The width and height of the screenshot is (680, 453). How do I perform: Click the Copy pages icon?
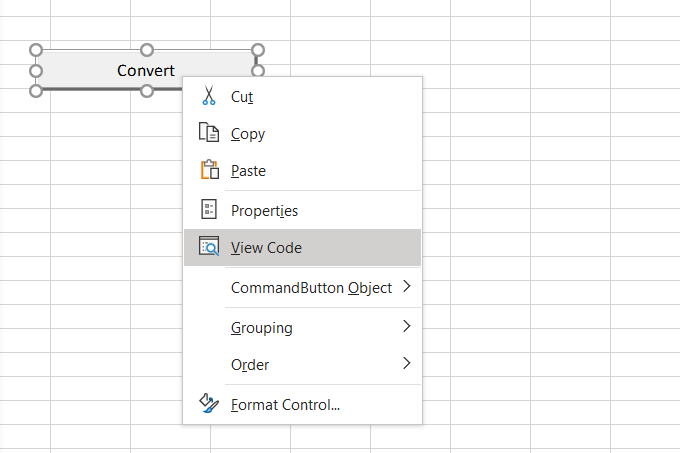[x=208, y=133]
